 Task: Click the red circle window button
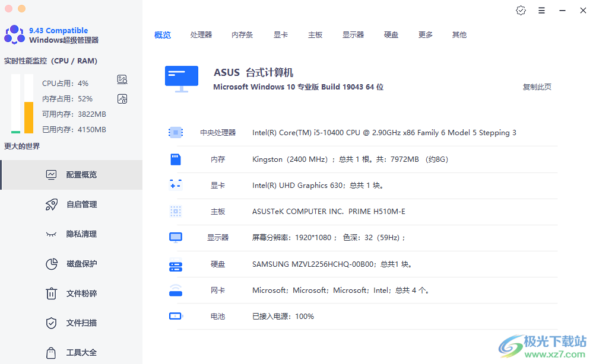(8, 8)
